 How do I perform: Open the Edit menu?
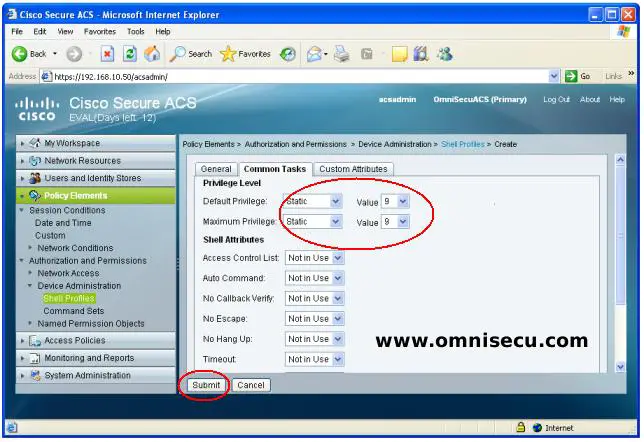click(40, 32)
